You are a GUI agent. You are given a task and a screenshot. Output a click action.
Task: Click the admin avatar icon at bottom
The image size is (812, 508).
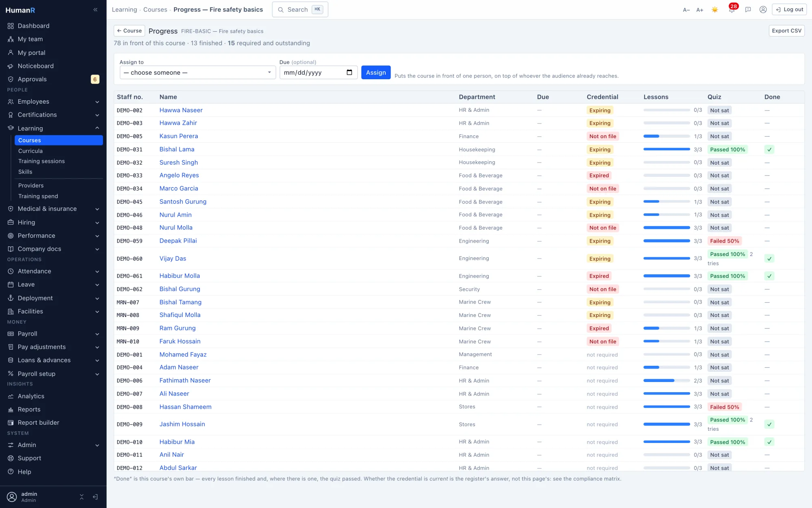click(x=12, y=497)
